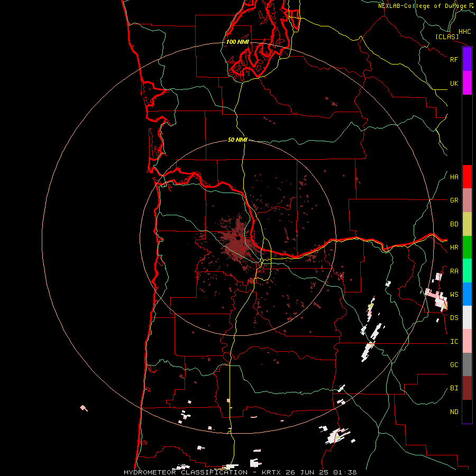Click the isolated pink echo offshore southwest
Viewport: 476px width, 476px height.
84,408
